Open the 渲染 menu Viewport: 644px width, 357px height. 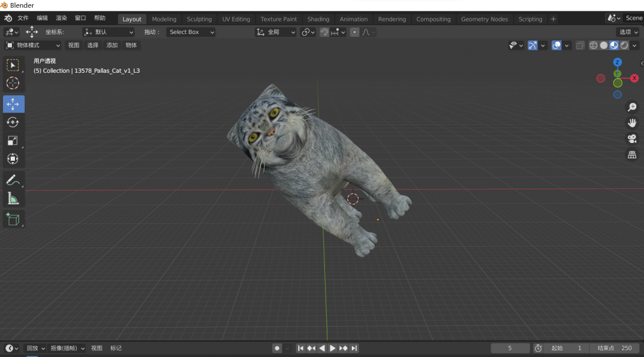(x=61, y=18)
